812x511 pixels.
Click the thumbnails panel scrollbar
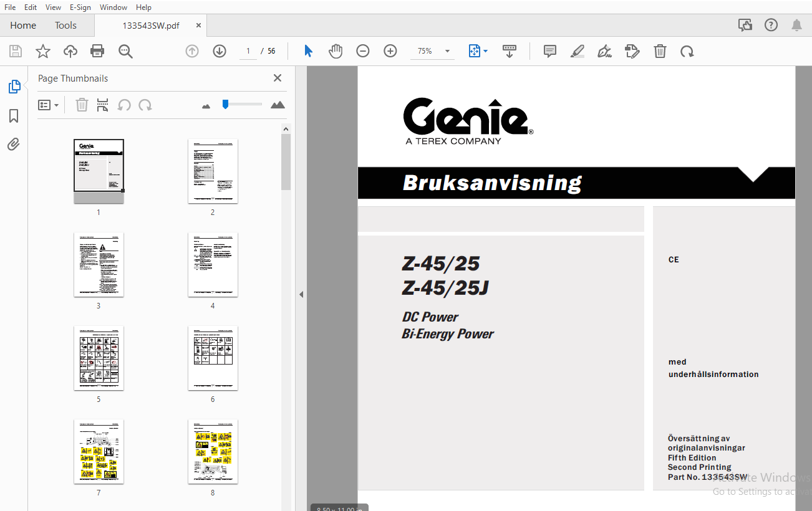(286, 162)
